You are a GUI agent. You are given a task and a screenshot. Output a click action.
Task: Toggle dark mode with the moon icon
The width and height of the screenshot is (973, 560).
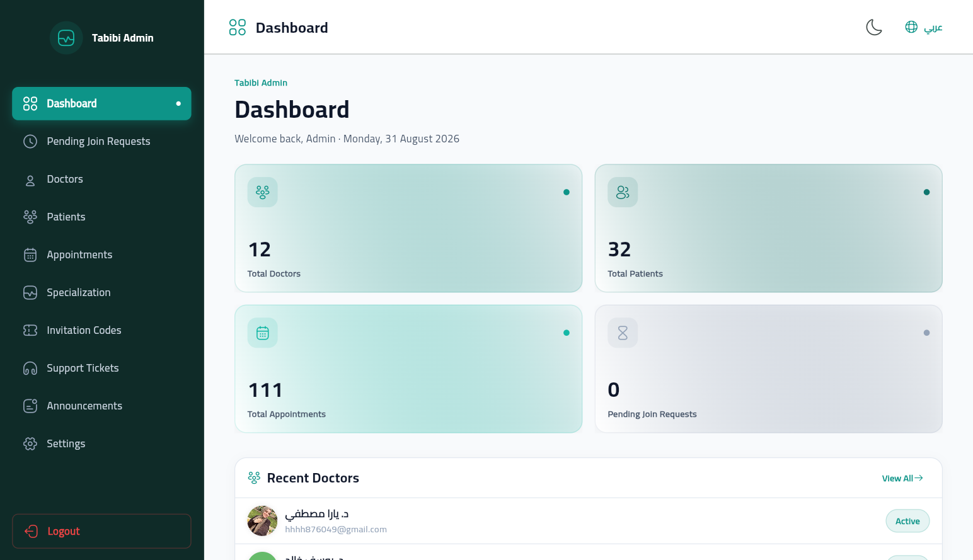874,27
